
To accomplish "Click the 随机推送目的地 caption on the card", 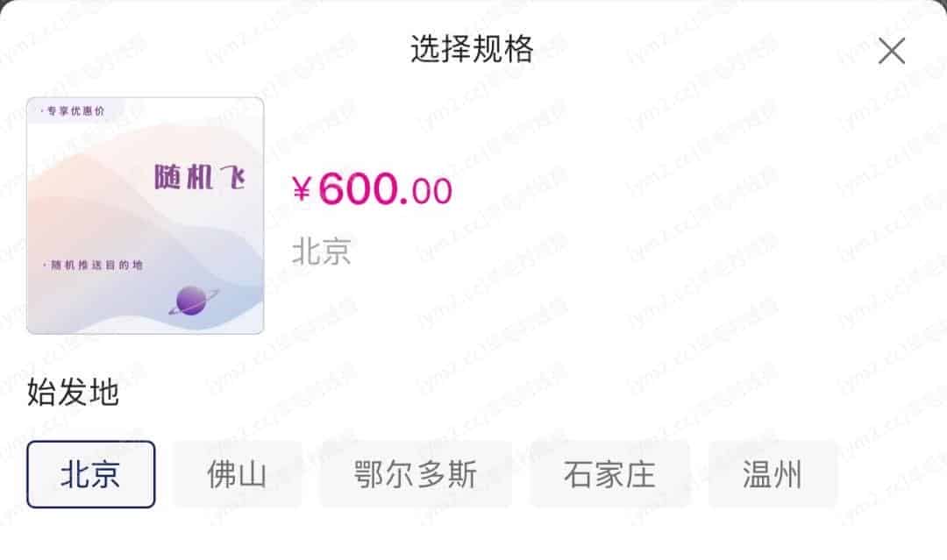I will 93,265.
